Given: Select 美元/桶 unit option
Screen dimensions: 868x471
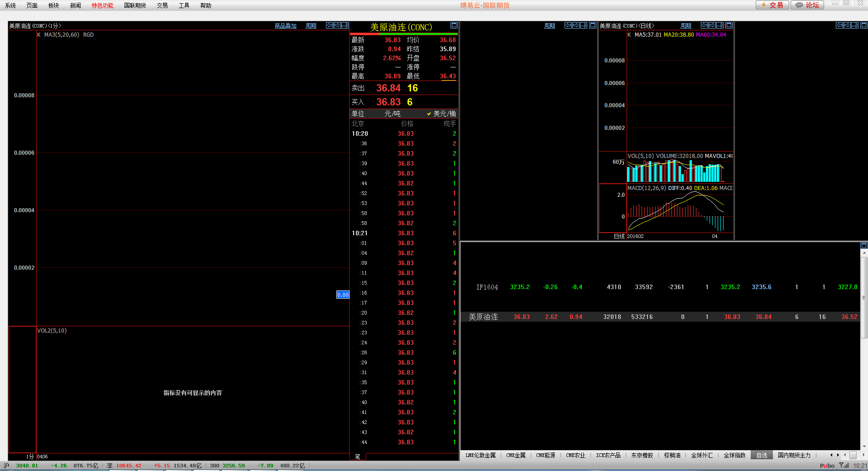Looking at the screenshot, I should click(441, 114).
